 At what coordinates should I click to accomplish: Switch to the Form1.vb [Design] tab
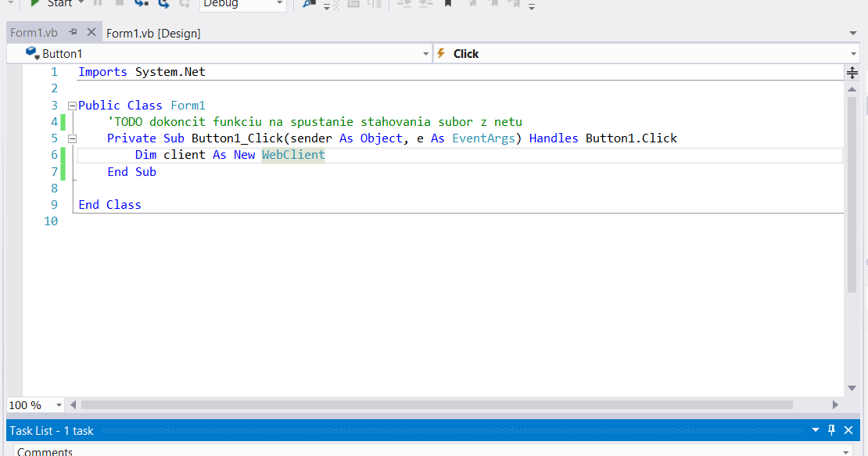coord(153,33)
